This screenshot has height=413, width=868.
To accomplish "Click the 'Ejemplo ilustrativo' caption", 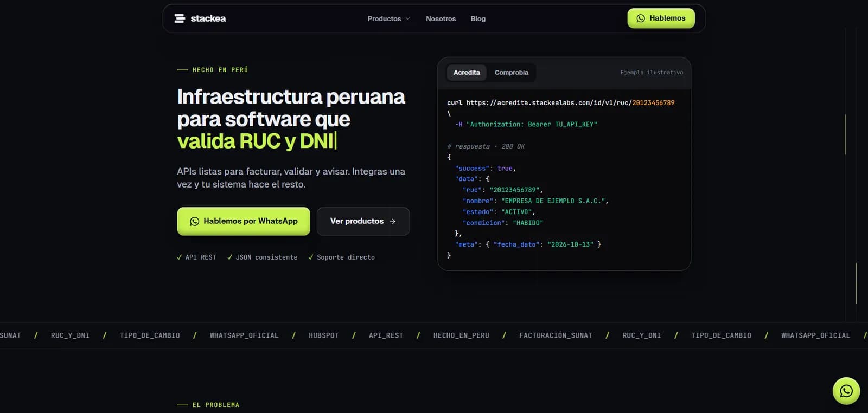I will tap(652, 73).
